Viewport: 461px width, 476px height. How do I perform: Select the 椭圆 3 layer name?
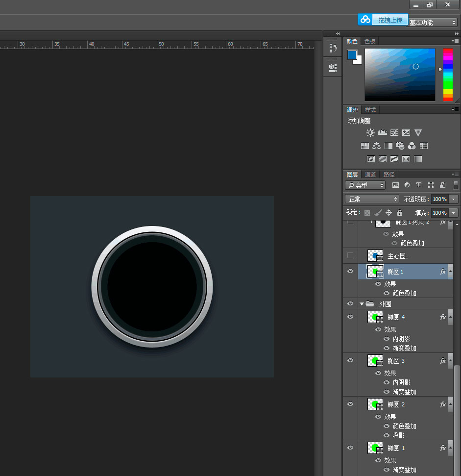coord(396,361)
